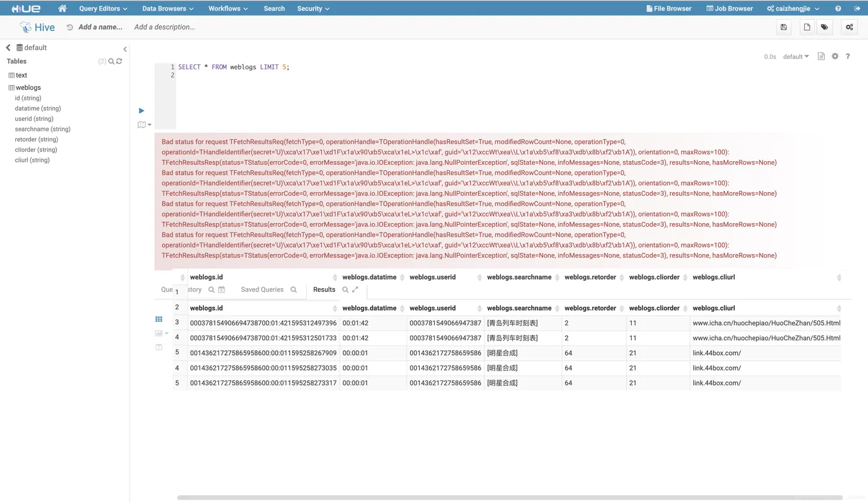The width and height of the screenshot is (868, 502).
Task: Clear query history with calendar icon
Action: click(221, 289)
